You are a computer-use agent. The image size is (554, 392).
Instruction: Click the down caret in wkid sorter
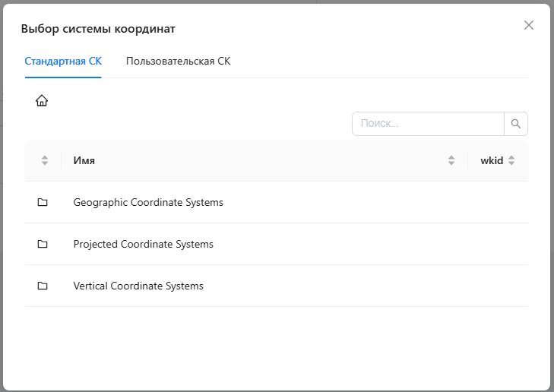511,163
